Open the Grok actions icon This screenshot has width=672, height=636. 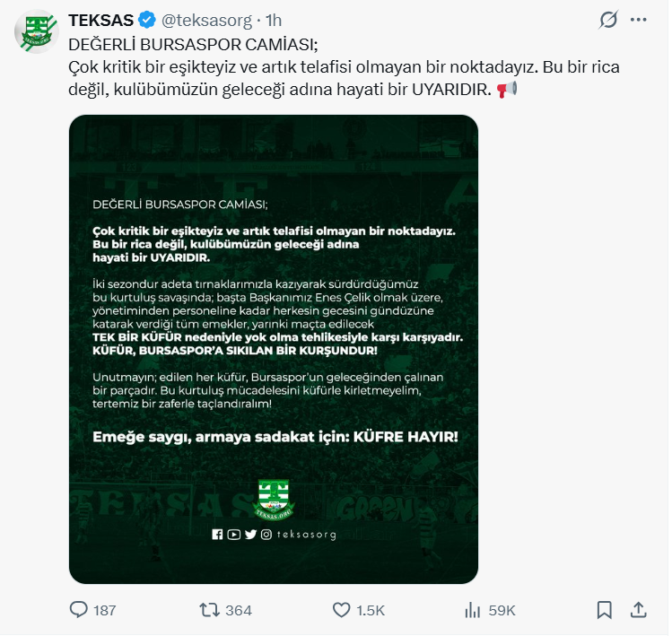[x=607, y=20]
